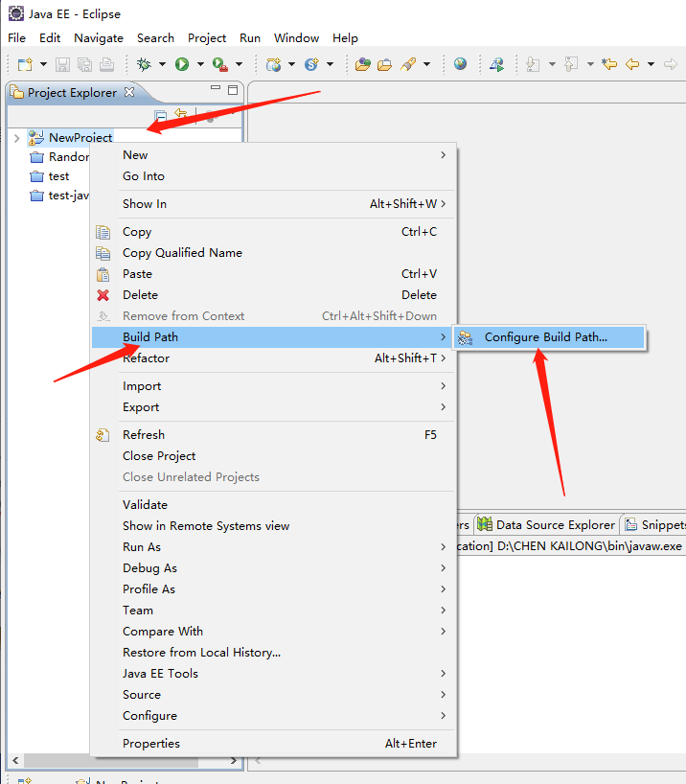Click the green Run button icon
Screen dimensions: 686x784
182,64
